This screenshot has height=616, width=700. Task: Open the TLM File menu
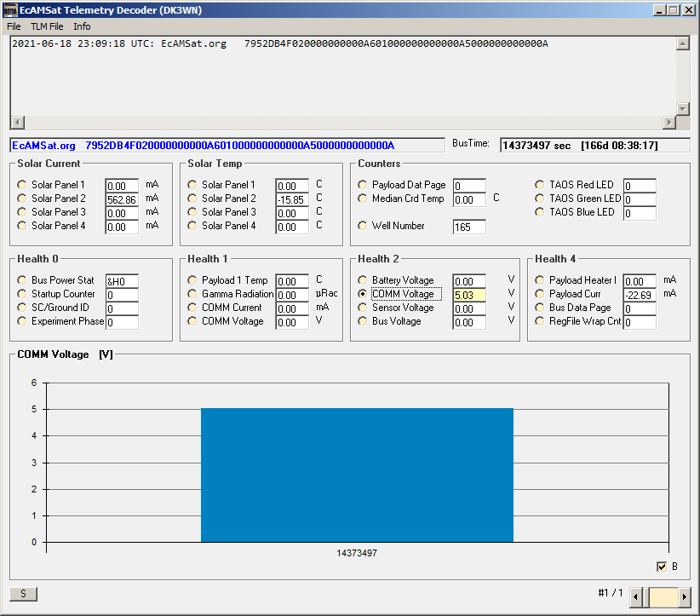pyautogui.click(x=47, y=26)
